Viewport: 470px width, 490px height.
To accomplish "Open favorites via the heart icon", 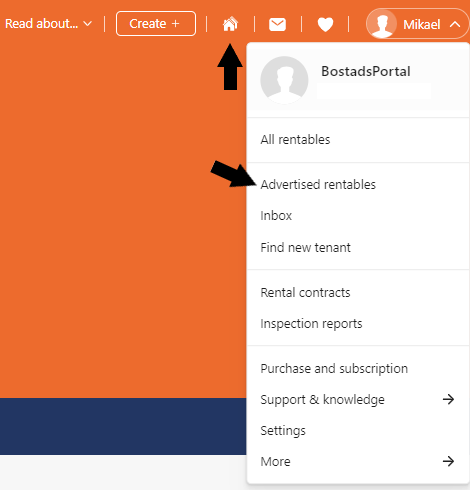I will point(325,25).
